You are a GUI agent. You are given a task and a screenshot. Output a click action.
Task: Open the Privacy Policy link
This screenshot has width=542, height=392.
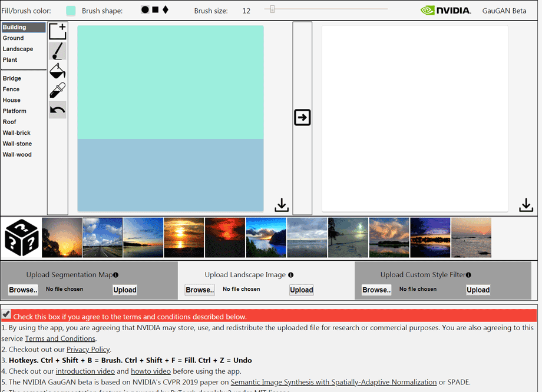click(88, 350)
